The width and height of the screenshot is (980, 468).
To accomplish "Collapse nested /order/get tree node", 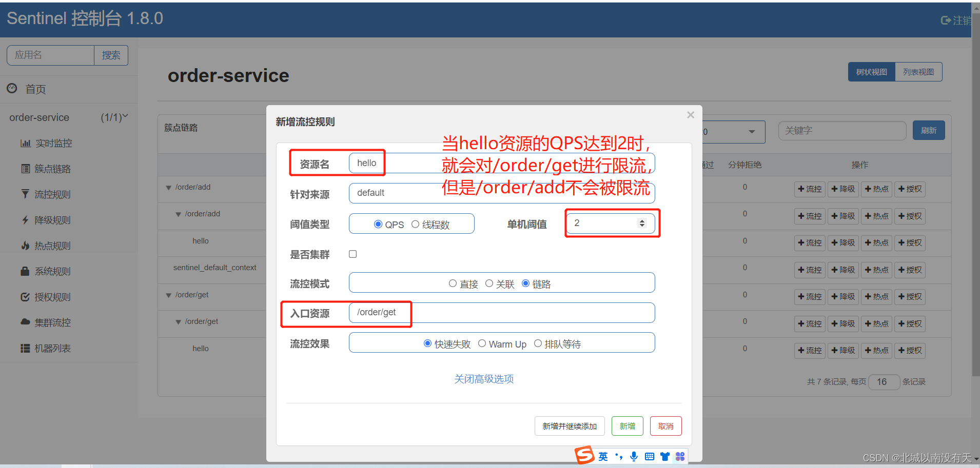I will (178, 322).
